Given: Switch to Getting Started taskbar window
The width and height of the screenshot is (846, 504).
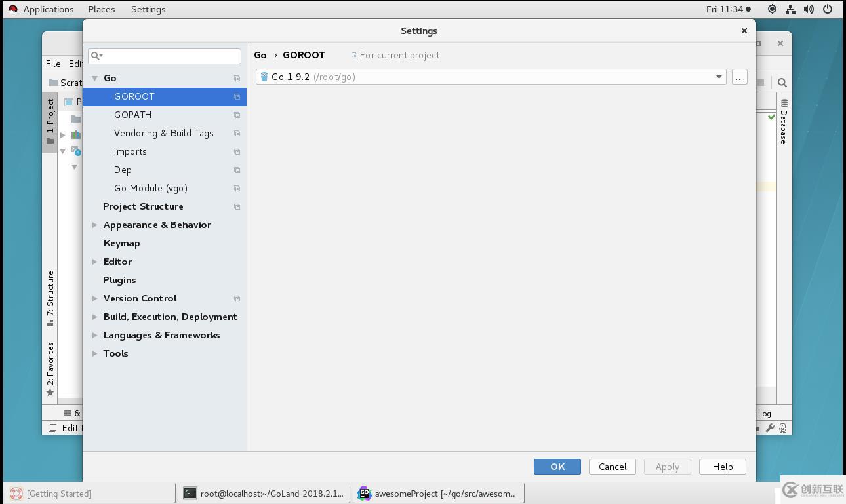Looking at the screenshot, I should (x=89, y=494).
